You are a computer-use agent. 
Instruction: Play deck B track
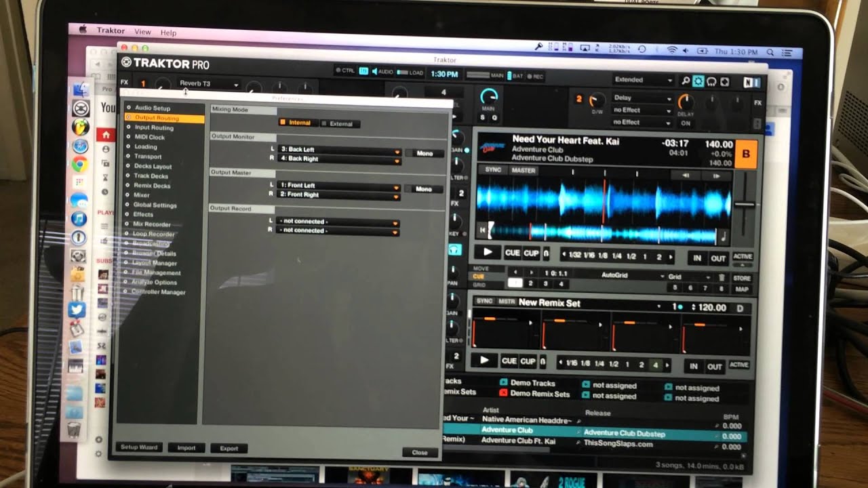pos(488,252)
